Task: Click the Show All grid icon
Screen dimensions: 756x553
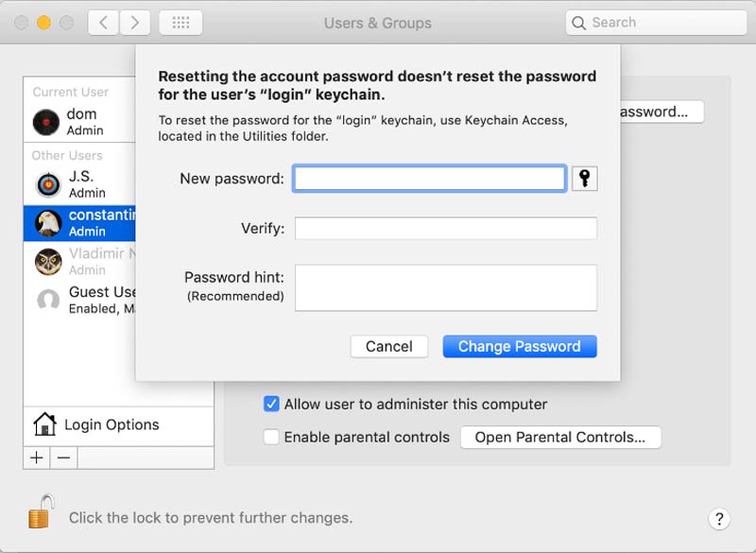Action: pos(180,22)
